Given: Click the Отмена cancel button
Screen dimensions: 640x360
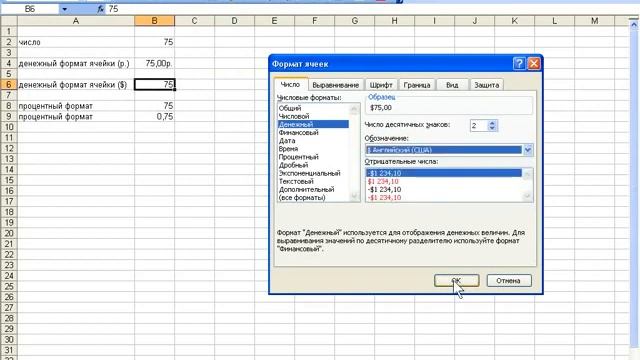Looking at the screenshot, I should click(509, 280).
